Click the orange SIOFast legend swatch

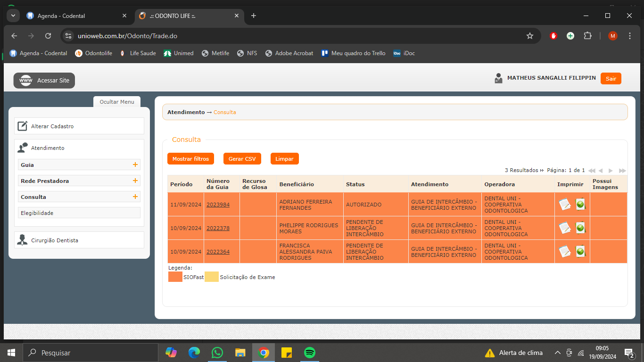(x=175, y=277)
